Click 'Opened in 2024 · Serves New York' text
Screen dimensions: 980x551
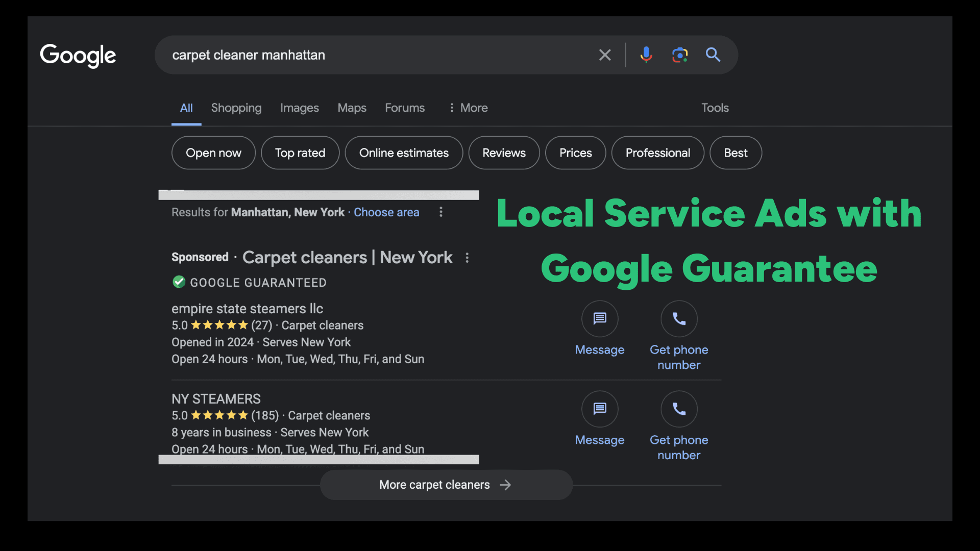(x=261, y=342)
